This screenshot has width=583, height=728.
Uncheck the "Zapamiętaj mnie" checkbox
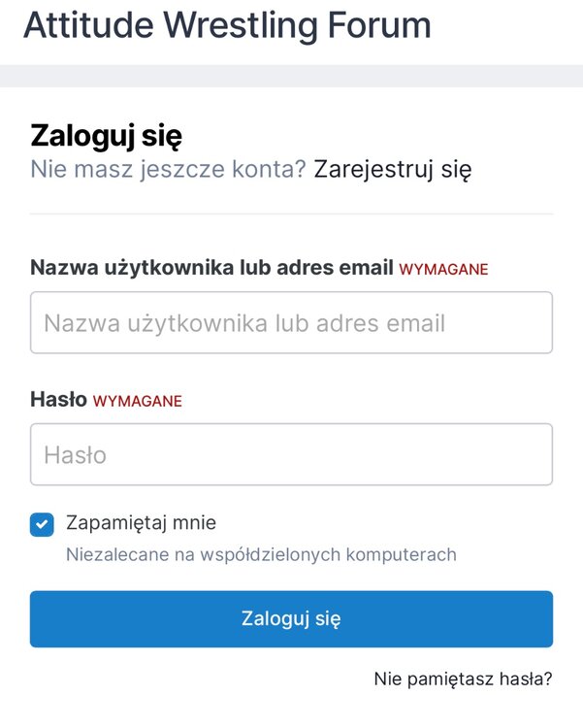point(42,524)
